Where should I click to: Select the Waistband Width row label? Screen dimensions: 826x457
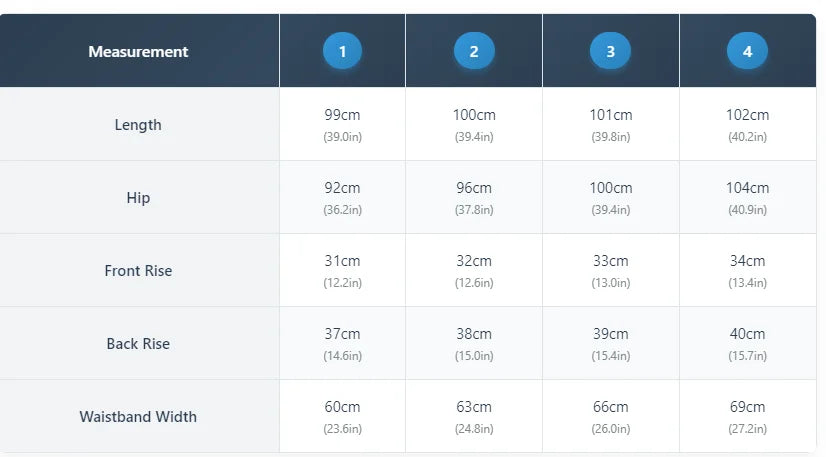click(x=139, y=416)
